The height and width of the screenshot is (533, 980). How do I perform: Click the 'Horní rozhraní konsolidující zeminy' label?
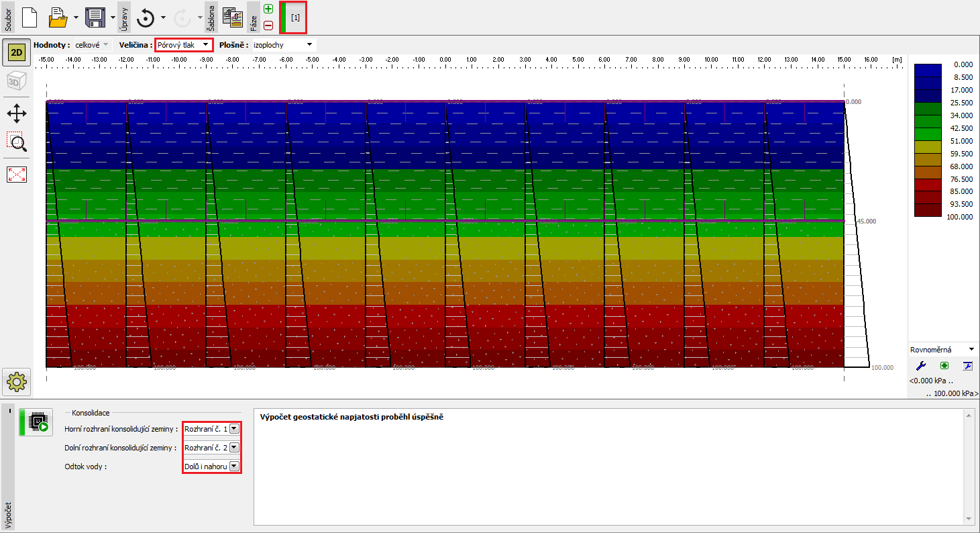point(121,429)
